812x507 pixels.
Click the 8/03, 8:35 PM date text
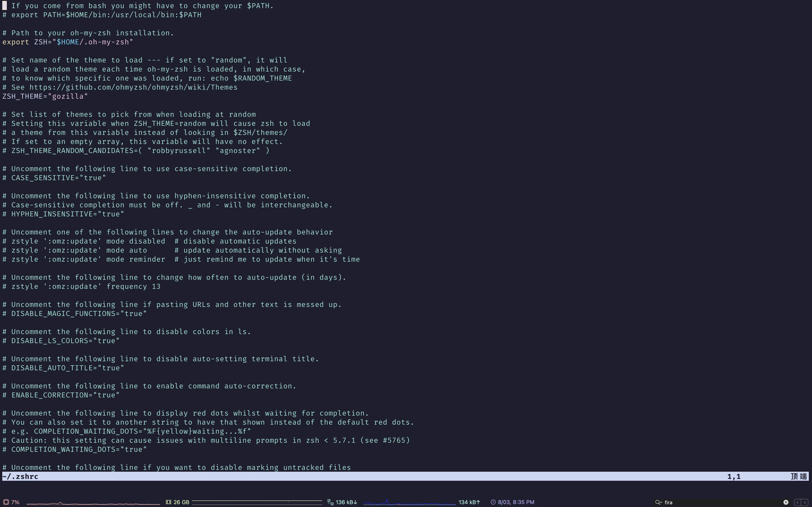tap(516, 502)
